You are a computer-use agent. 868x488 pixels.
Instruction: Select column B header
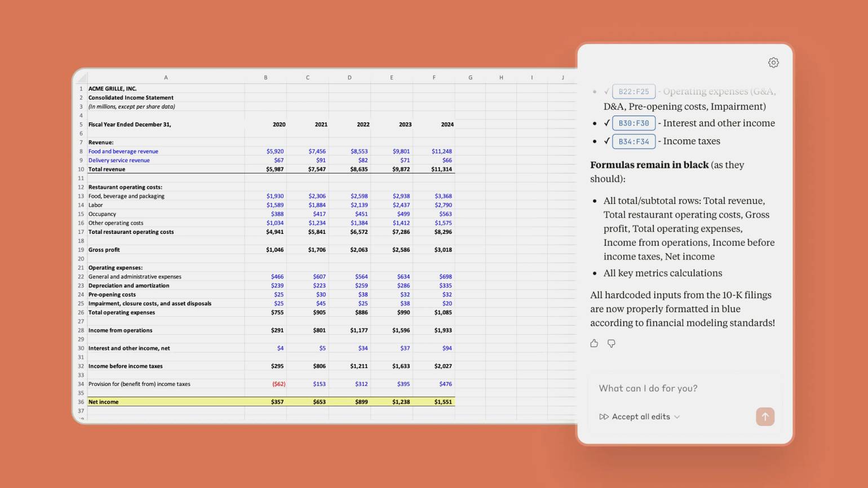[x=265, y=78]
